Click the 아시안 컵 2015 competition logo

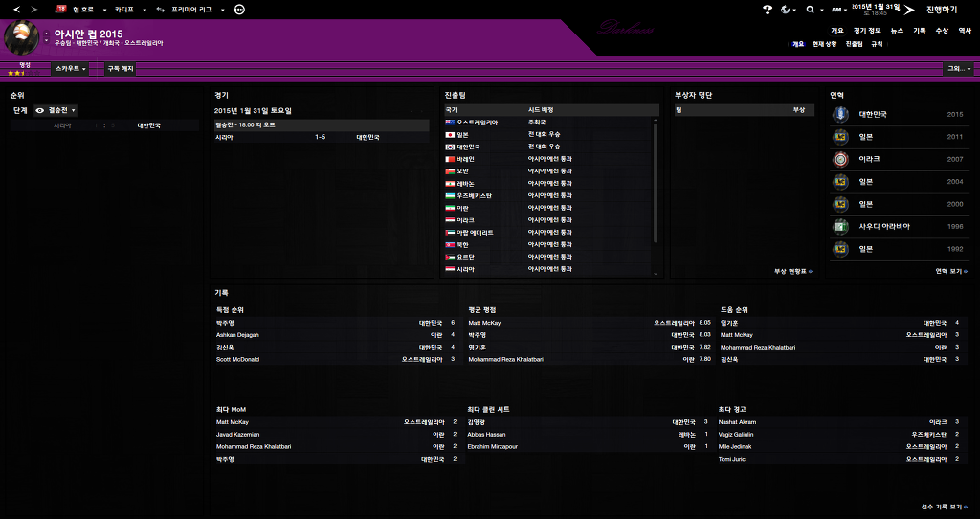pyautogui.click(x=22, y=37)
